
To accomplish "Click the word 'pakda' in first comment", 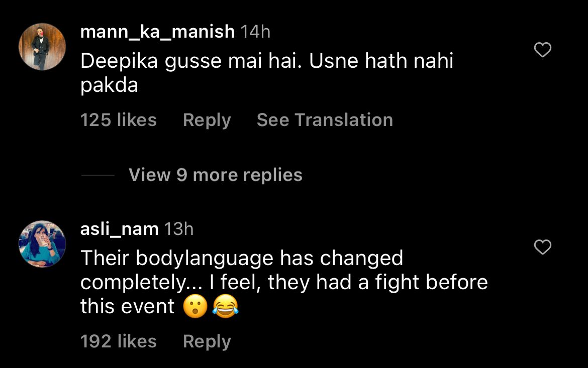I will [x=109, y=85].
